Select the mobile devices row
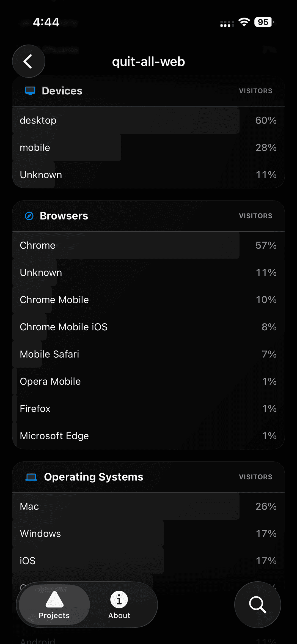The width and height of the screenshot is (297, 644). pos(148,147)
